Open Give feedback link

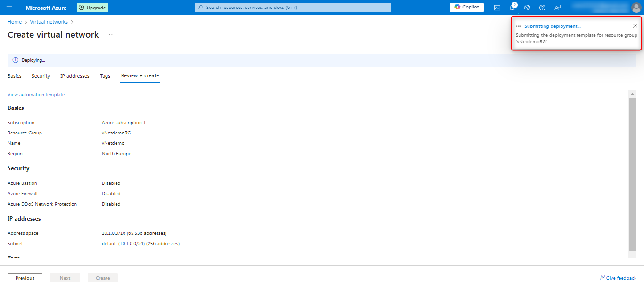coord(618,278)
